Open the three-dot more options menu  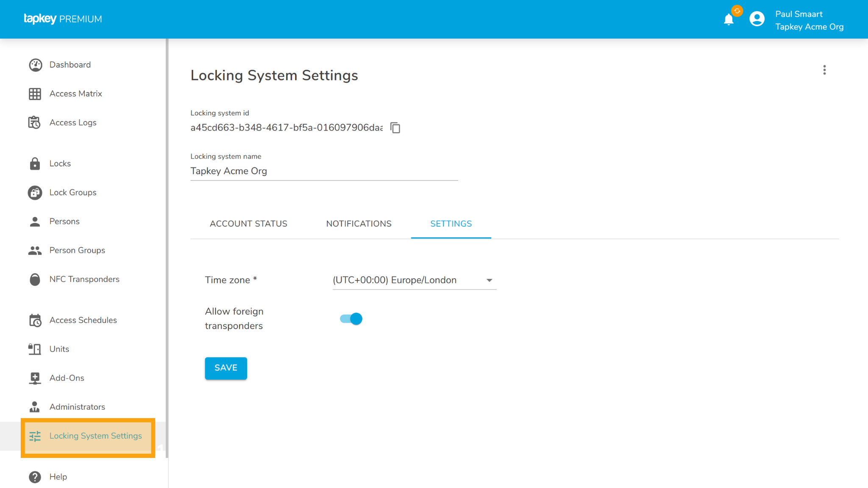(x=824, y=70)
